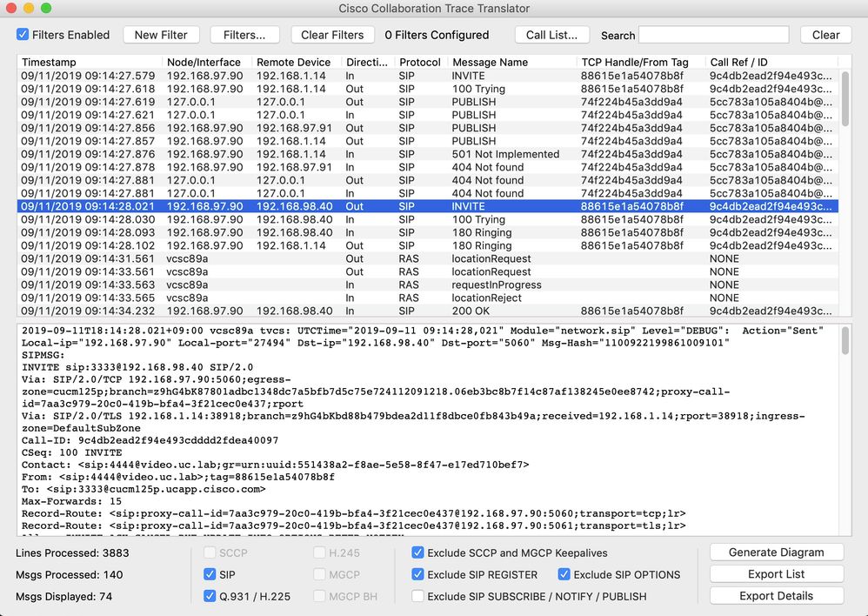Toggle Exclude SIP REGISTER checkbox
Image resolution: width=868 pixels, height=616 pixels.
pyautogui.click(x=418, y=574)
